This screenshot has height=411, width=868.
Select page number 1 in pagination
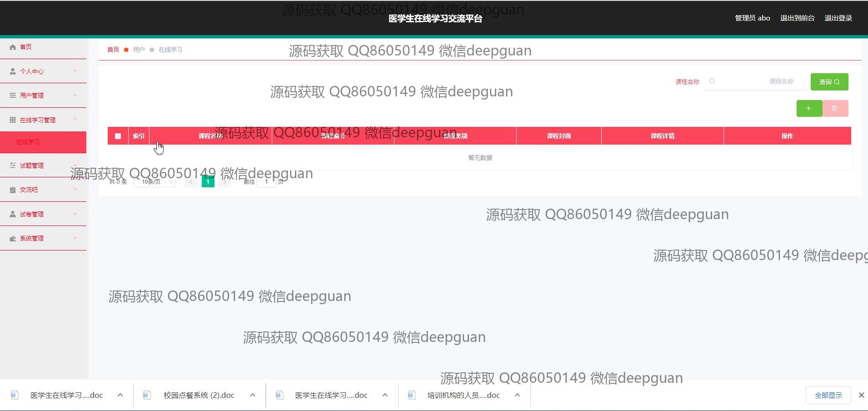(208, 182)
